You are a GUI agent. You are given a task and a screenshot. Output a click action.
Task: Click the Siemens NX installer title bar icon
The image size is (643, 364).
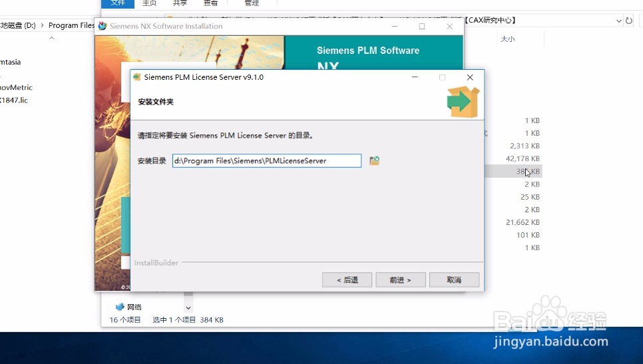(x=103, y=26)
